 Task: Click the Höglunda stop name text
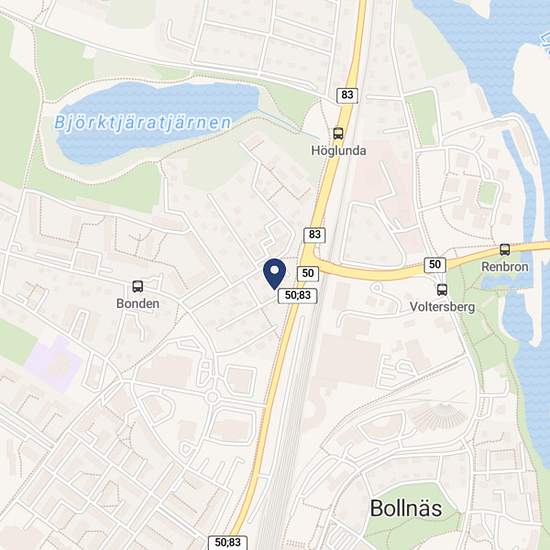(339, 151)
